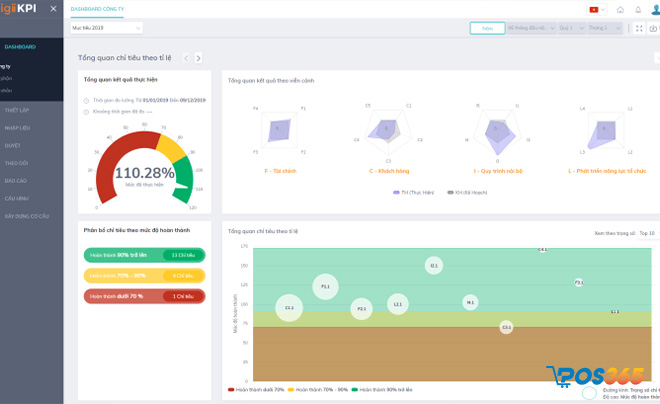660x404 pixels.
Task: Click the Internal process radar chart polygon
Action: pyautogui.click(x=499, y=136)
